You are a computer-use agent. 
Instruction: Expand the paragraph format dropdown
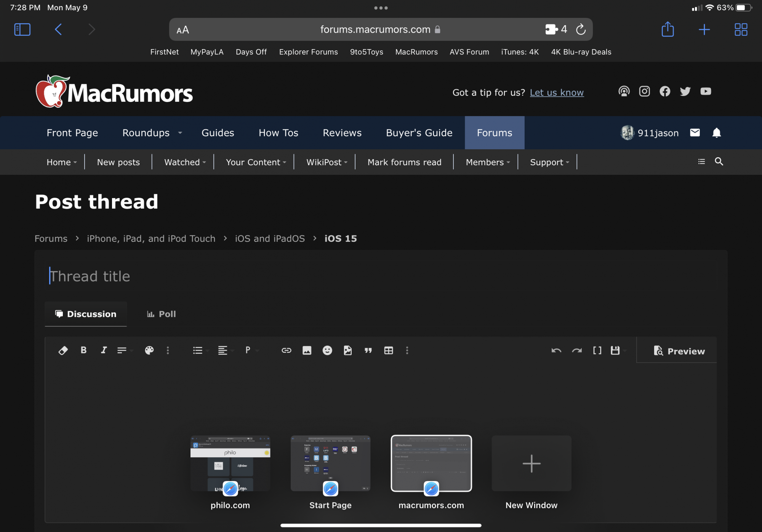tap(251, 350)
